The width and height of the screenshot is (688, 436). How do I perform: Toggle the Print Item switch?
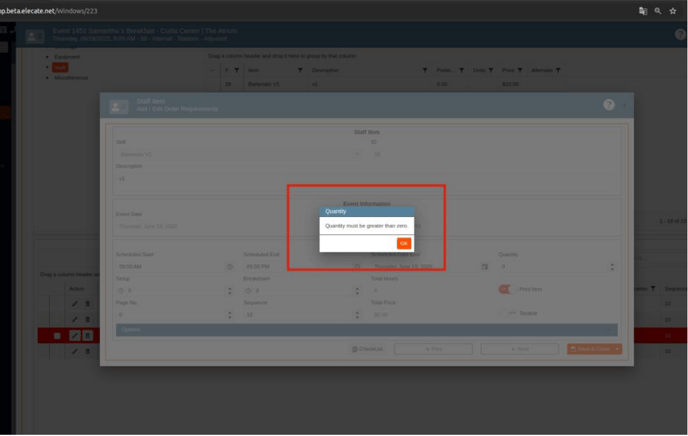506,290
